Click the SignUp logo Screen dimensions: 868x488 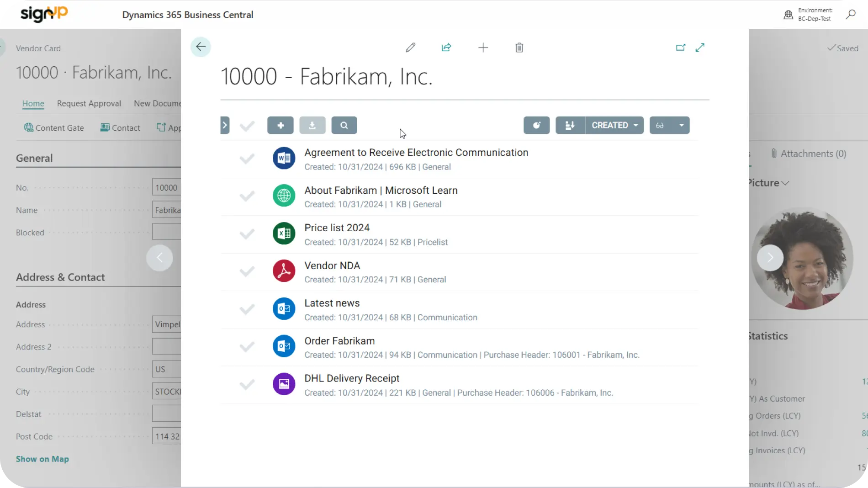44,14
